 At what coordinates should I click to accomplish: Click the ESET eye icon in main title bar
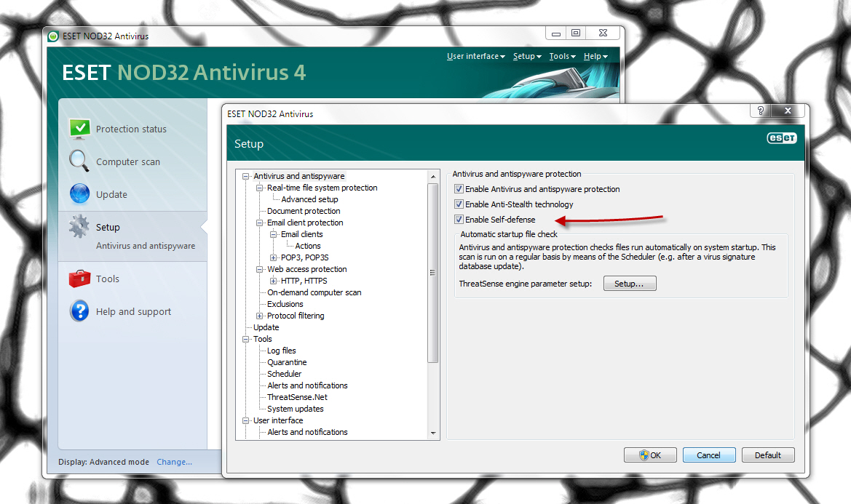tap(53, 36)
